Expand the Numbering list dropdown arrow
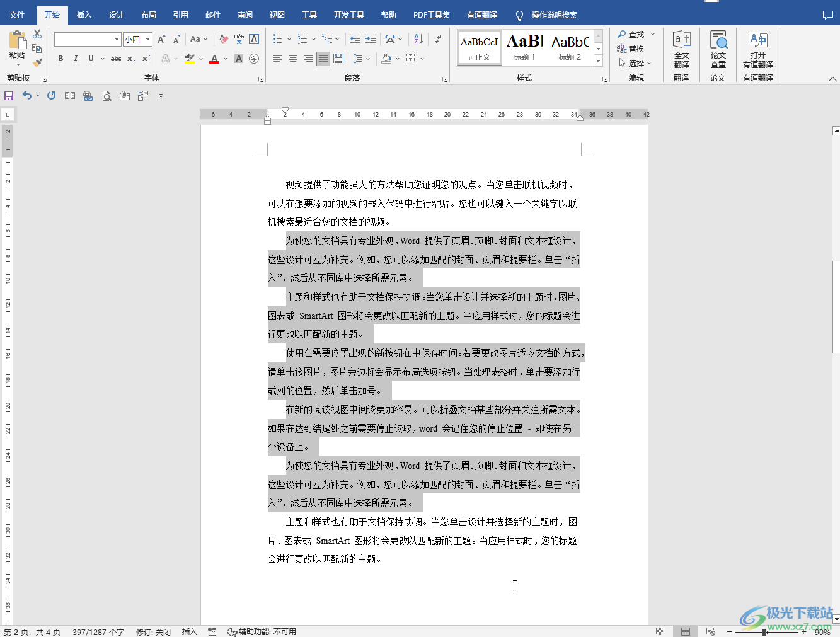 click(x=314, y=39)
